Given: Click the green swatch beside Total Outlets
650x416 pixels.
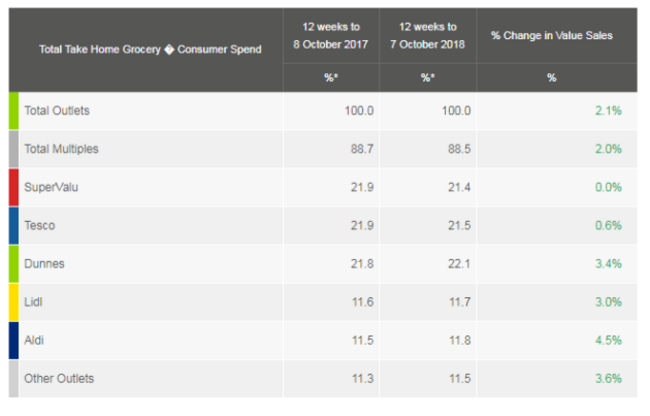Looking at the screenshot, I should [x=14, y=111].
